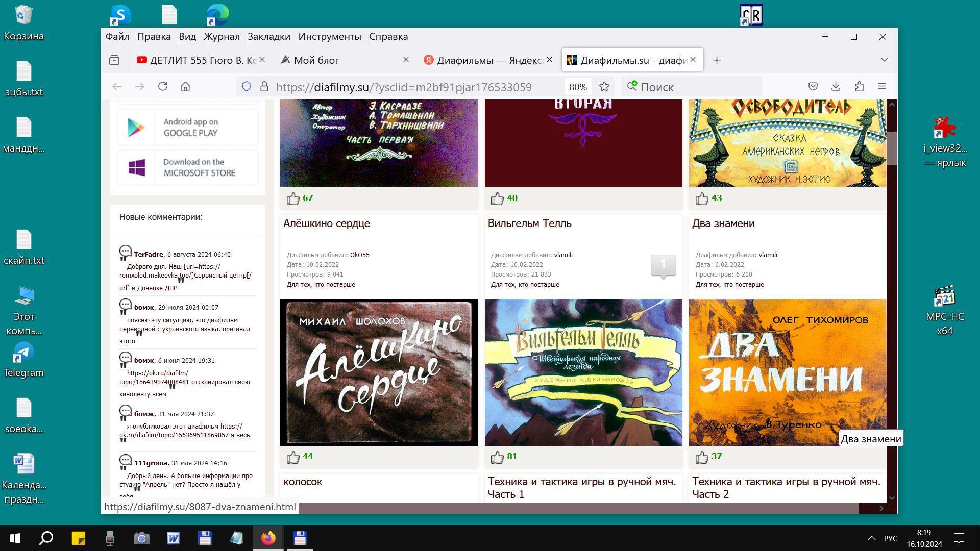Open the Вильгельм Телль title link
Viewport: 980px width, 551px height.
coord(529,223)
